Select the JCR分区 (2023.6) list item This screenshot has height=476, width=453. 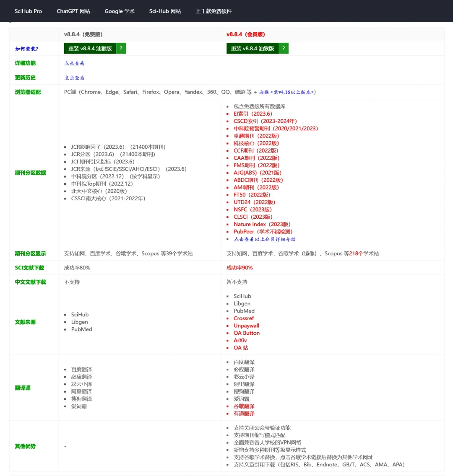point(113,154)
